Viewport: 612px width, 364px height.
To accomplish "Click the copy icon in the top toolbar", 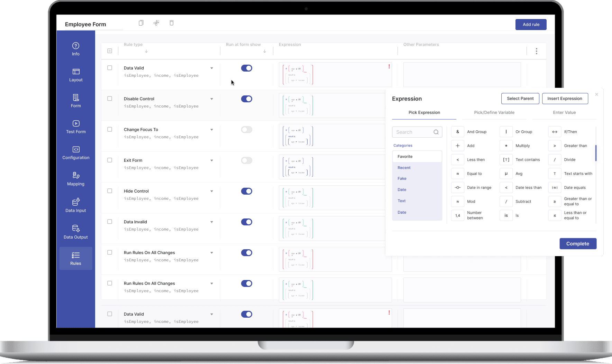I will [141, 23].
